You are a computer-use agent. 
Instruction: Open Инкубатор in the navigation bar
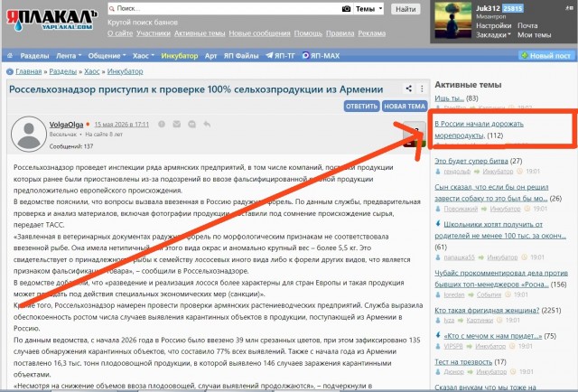coord(180,56)
